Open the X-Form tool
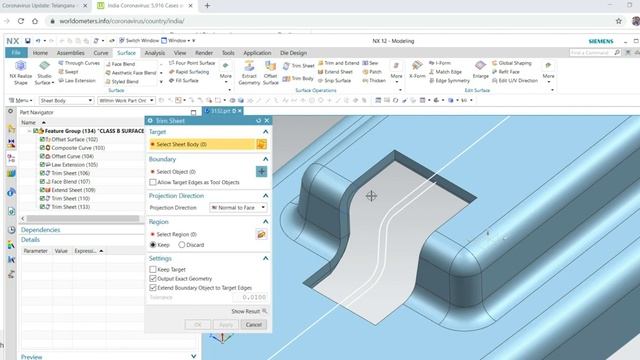 coord(417,69)
